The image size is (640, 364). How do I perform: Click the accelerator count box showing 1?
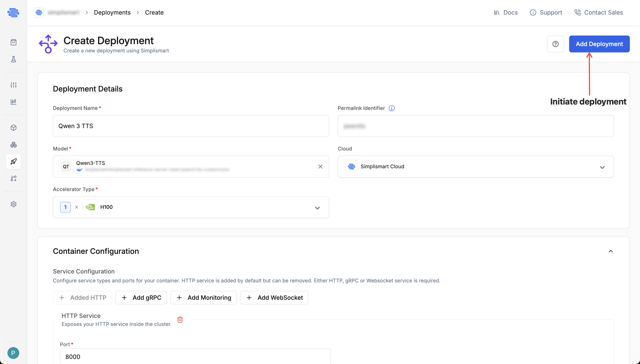[x=65, y=207]
